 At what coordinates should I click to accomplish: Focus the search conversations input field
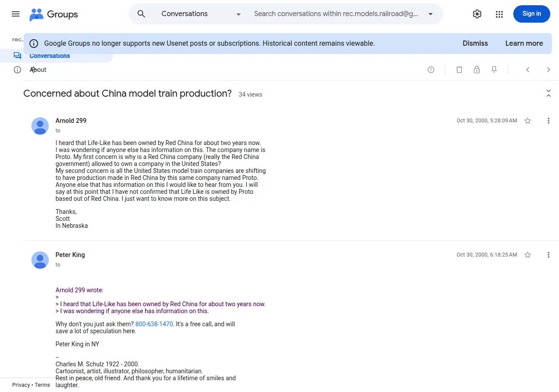(x=336, y=14)
